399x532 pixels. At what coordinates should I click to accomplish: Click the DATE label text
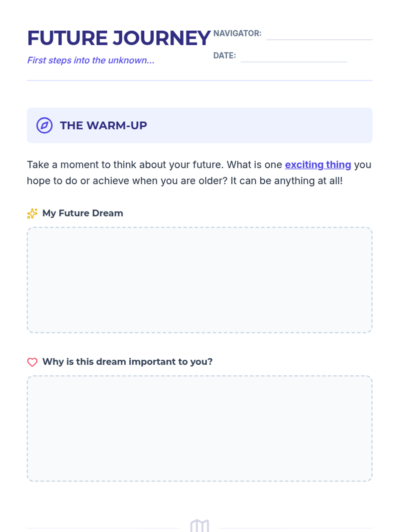(225, 56)
